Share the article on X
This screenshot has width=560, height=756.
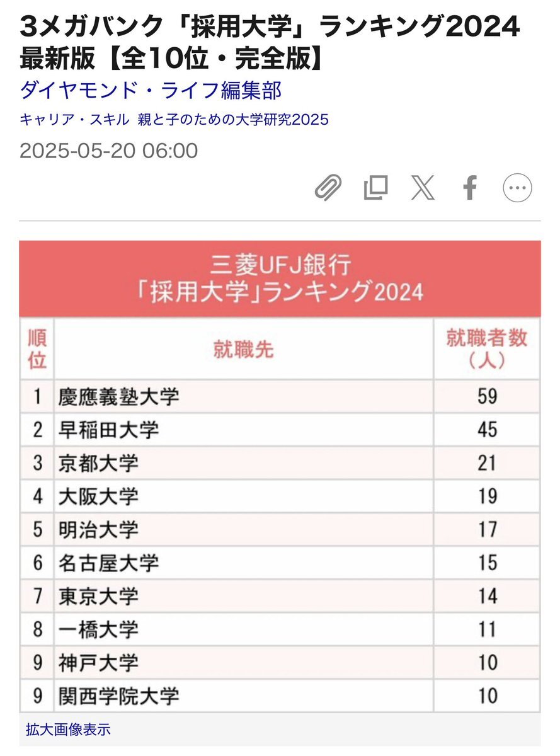click(423, 188)
